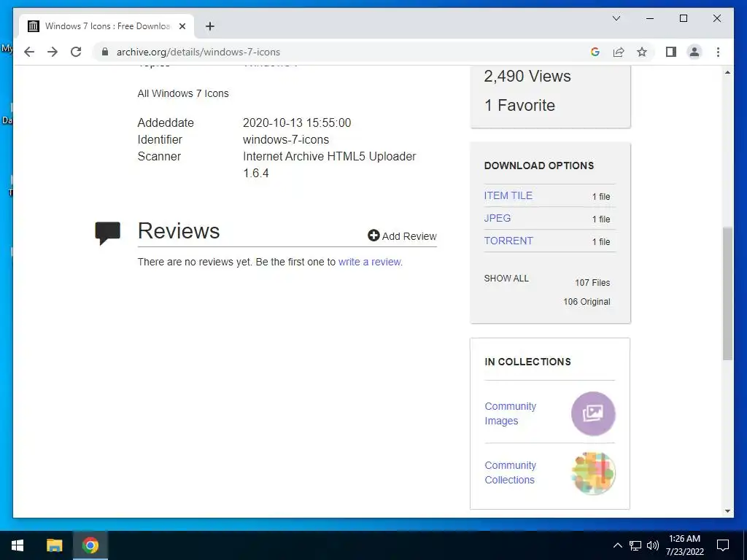
Task: Open Chrome profile avatar
Action: tap(694, 52)
